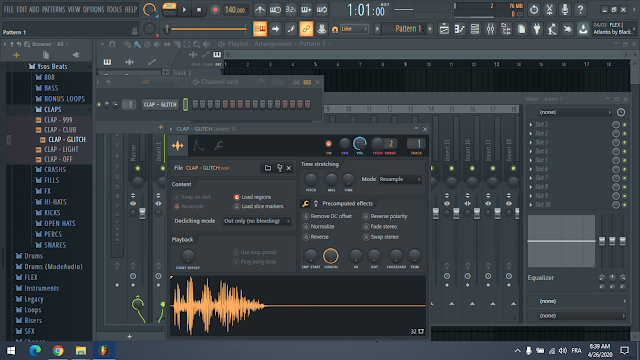The width and height of the screenshot is (640, 360).
Task: Select the CLAP - 999 sample
Action: 58,120
